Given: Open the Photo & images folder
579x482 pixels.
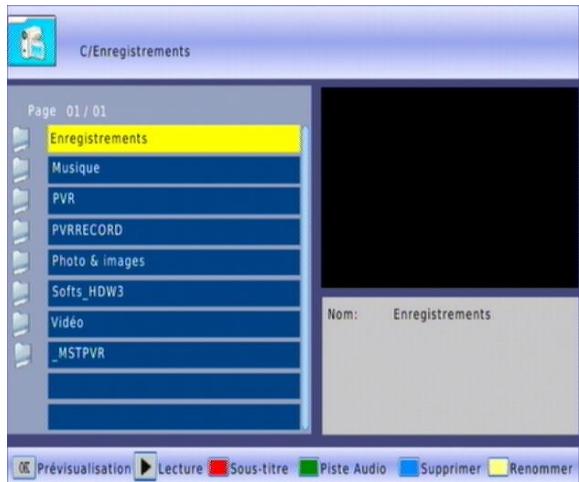Looking at the screenshot, I should [x=174, y=263].
